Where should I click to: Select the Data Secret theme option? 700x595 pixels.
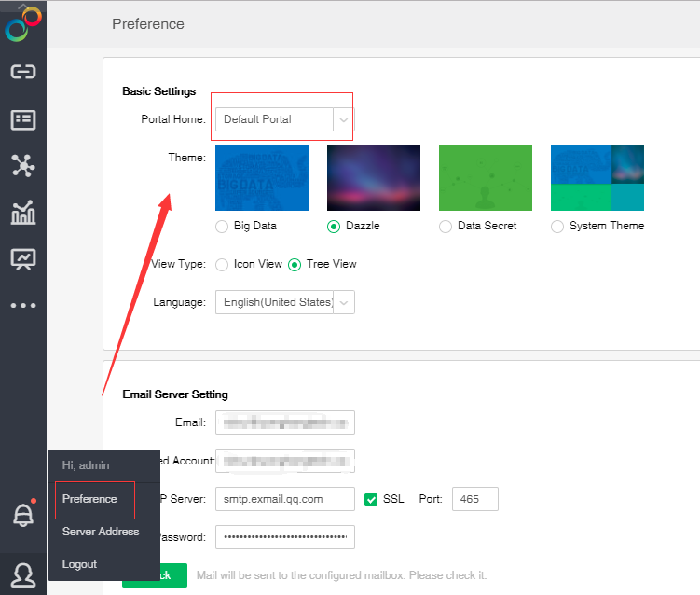446,226
